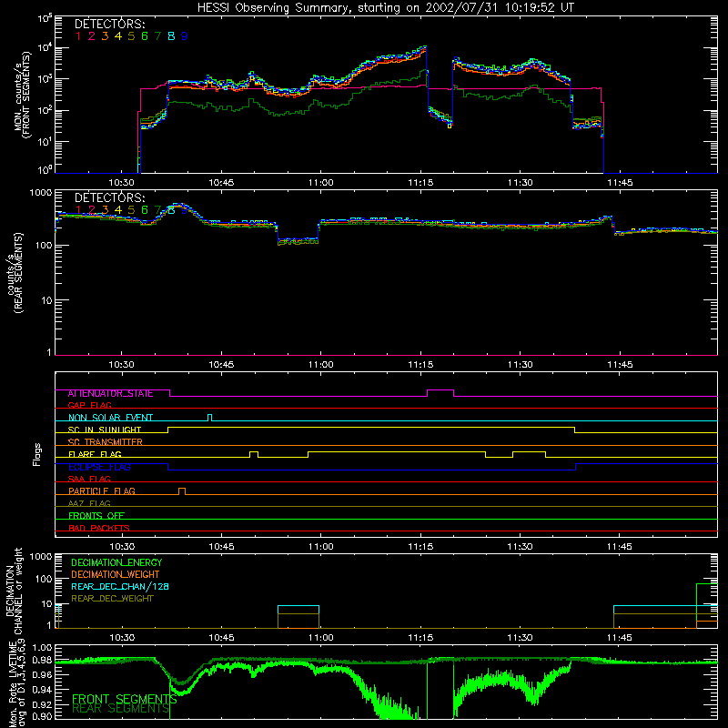The height and width of the screenshot is (728, 728).
Task: Click the 10:45 tick in rear segments panel
Action: tap(221, 365)
